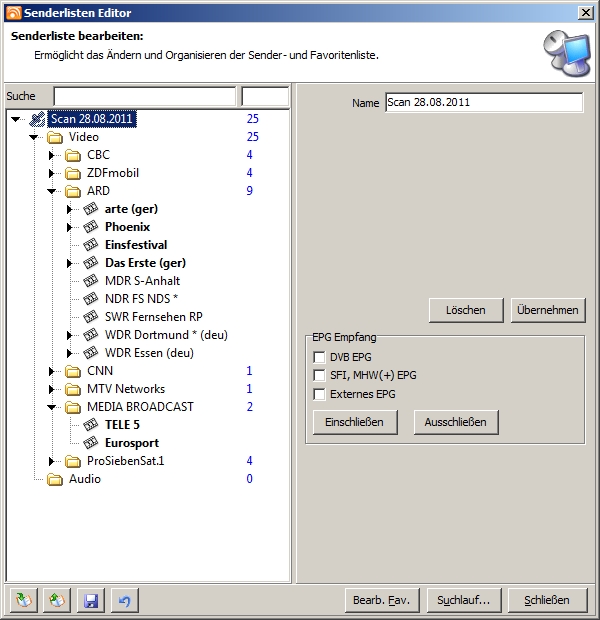
Task: Click the CBC folder icon
Action: pyautogui.click(x=73, y=155)
